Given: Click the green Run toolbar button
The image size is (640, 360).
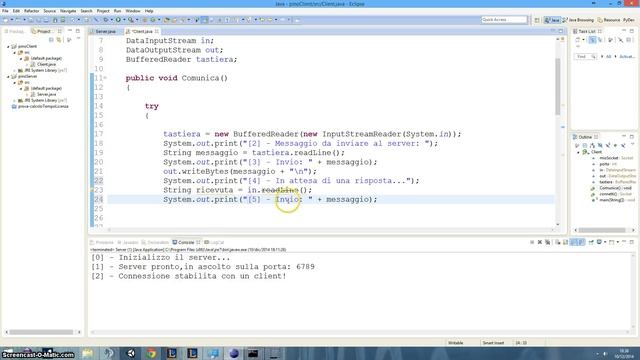Looking at the screenshot, I should (x=118, y=20).
